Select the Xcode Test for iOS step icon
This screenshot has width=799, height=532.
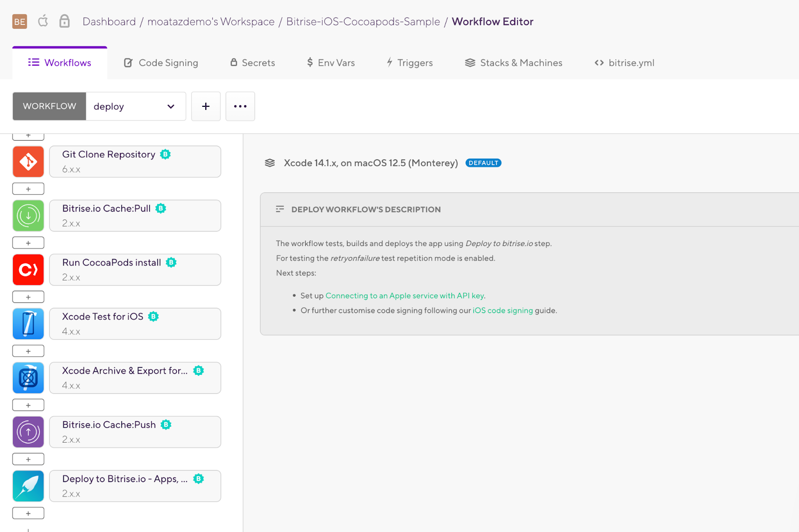[x=28, y=324]
